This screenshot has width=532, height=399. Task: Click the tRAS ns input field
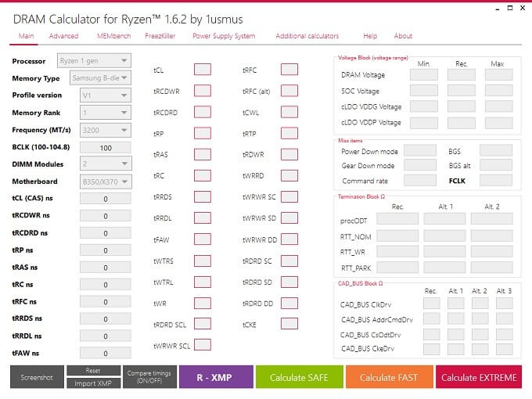point(106,268)
